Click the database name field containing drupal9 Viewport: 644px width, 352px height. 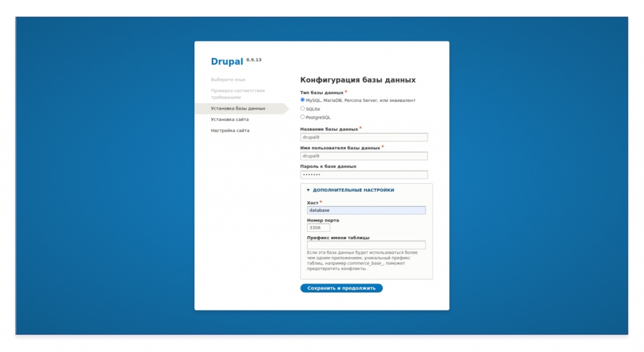(364, 137)
